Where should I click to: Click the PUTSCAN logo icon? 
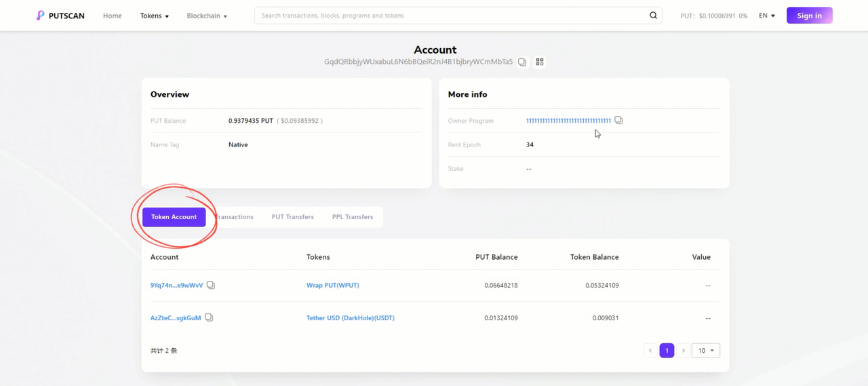pos(41,16)
